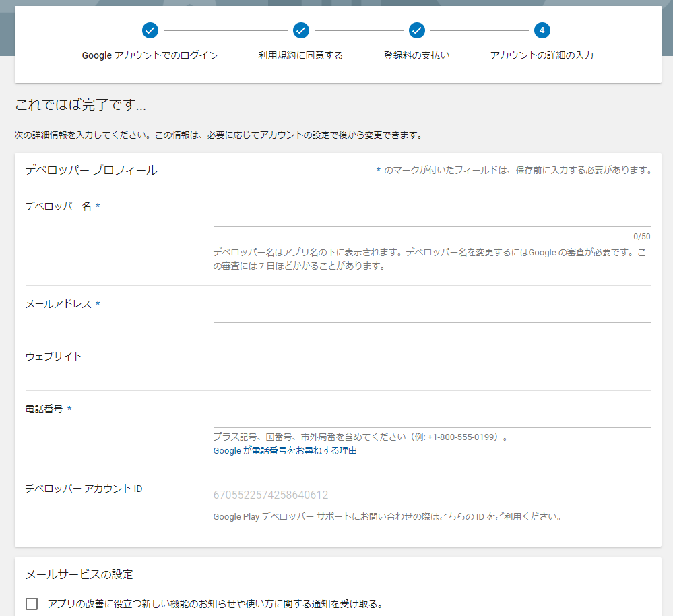Screen dimensions: 673x616
Task: Click the step 4 number circle
Action: coord(542,30)
